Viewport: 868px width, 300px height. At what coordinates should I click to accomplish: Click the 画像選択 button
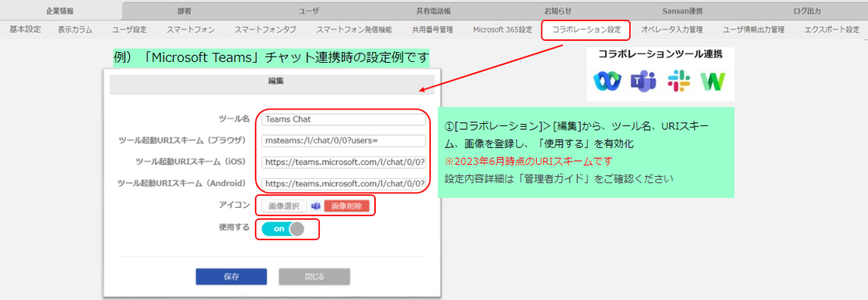pos(284,206)
